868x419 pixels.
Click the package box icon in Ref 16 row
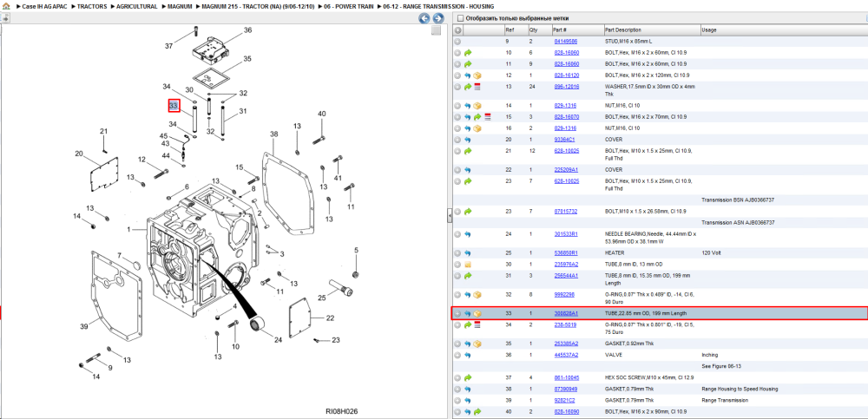pyautogui.click(x=477, y=128)
